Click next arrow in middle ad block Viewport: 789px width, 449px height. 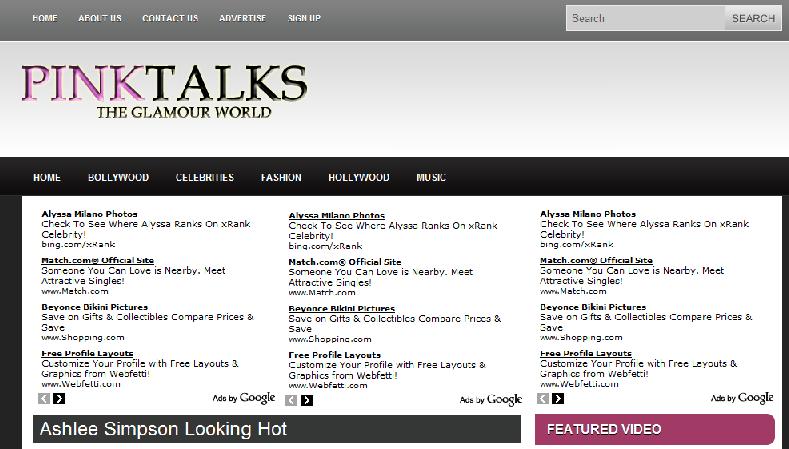(307, 400)
